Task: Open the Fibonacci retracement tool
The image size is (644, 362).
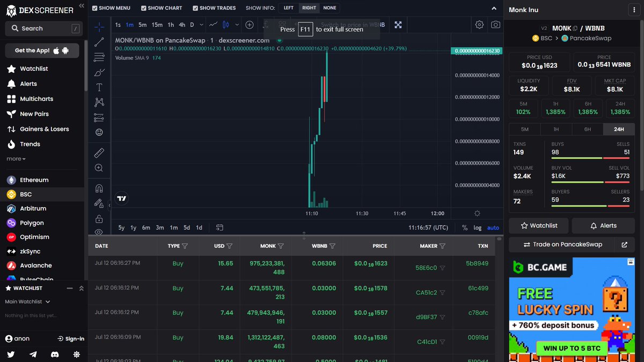Action: 99,57
